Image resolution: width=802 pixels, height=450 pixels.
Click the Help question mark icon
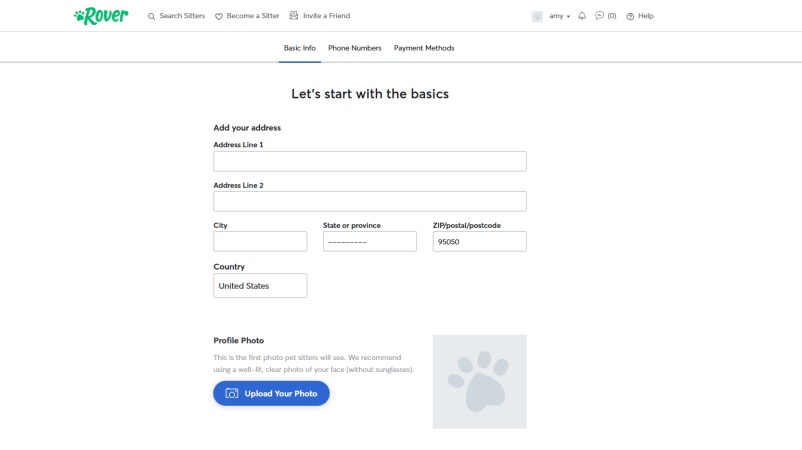[x=630, y=16]
